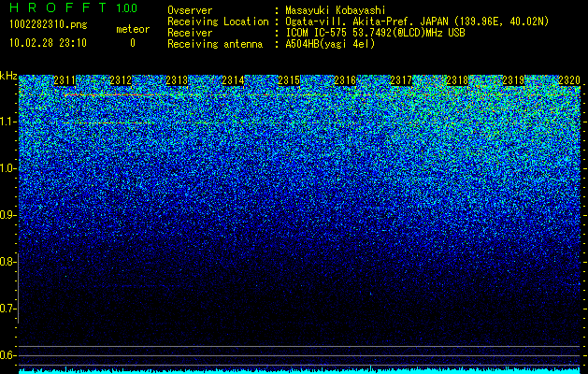Click the Receiving Location label
The height and width of the screenshot is (374, 588).
tap(218, 22)
